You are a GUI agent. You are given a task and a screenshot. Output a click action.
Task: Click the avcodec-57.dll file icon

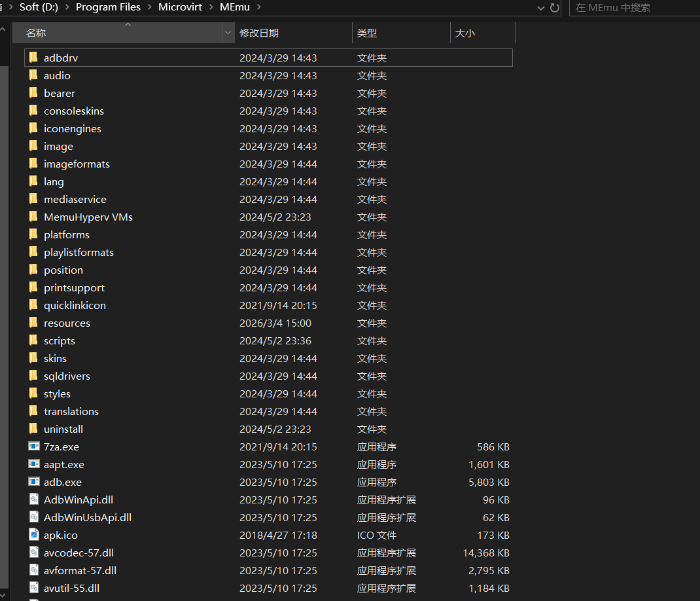[x=34, y=553]
